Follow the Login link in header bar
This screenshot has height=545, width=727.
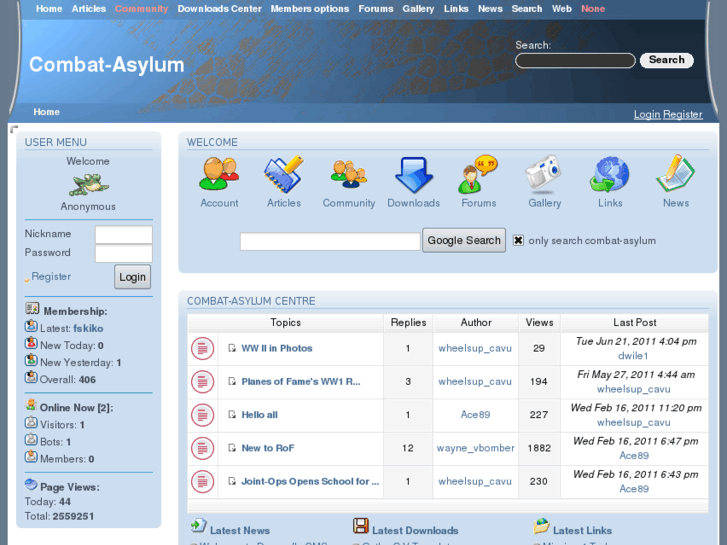pyautogui.click(x=647, y=114)
